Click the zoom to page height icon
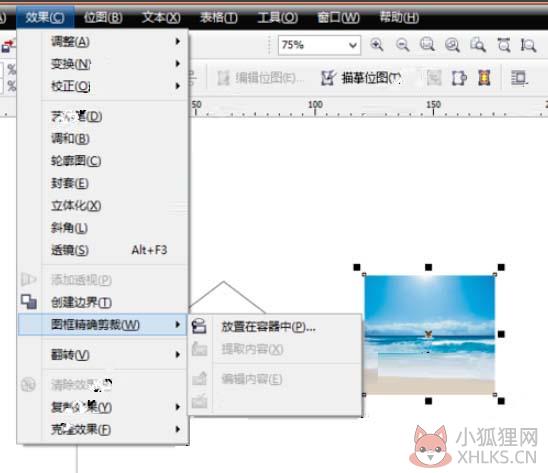The height and width of the screenshot is (473, 548). click(x=528, y=45)
